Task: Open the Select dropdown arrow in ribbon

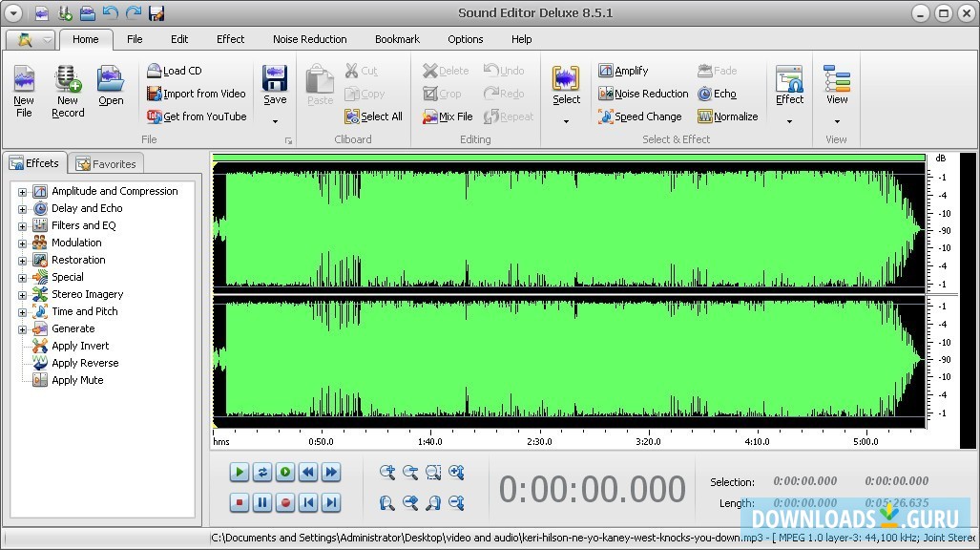Action: click(566, 121)
